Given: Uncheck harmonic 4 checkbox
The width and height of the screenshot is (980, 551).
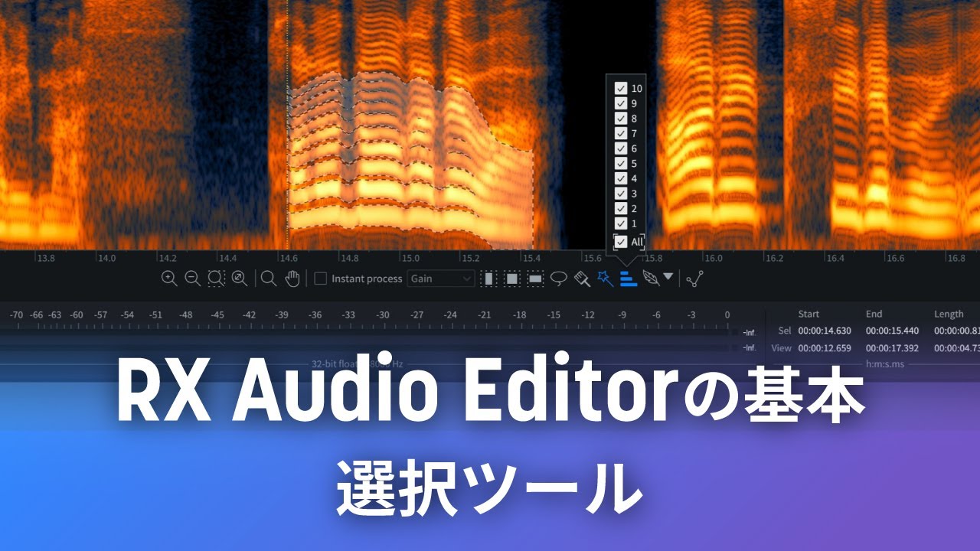Looking at the screenshot, I should [x=621, y=178].
